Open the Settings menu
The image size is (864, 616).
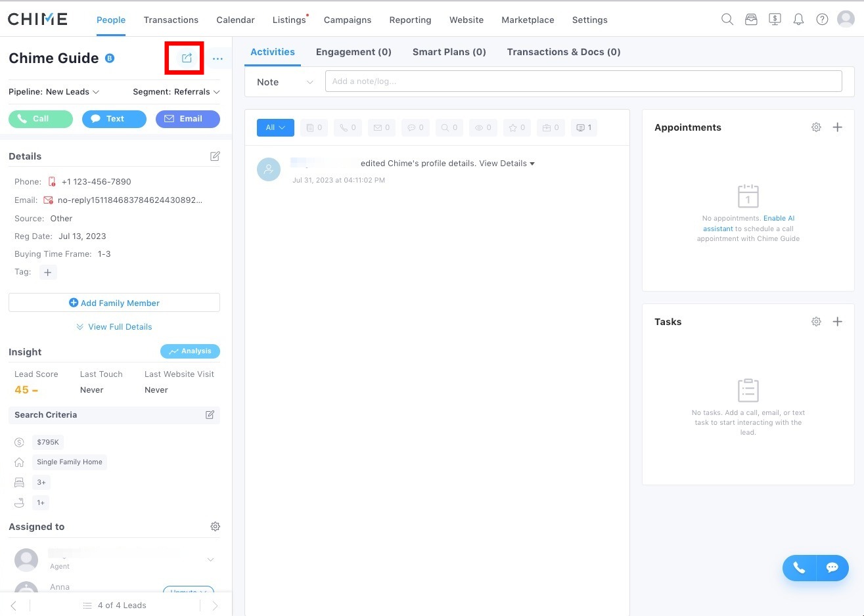pos(590,20)
